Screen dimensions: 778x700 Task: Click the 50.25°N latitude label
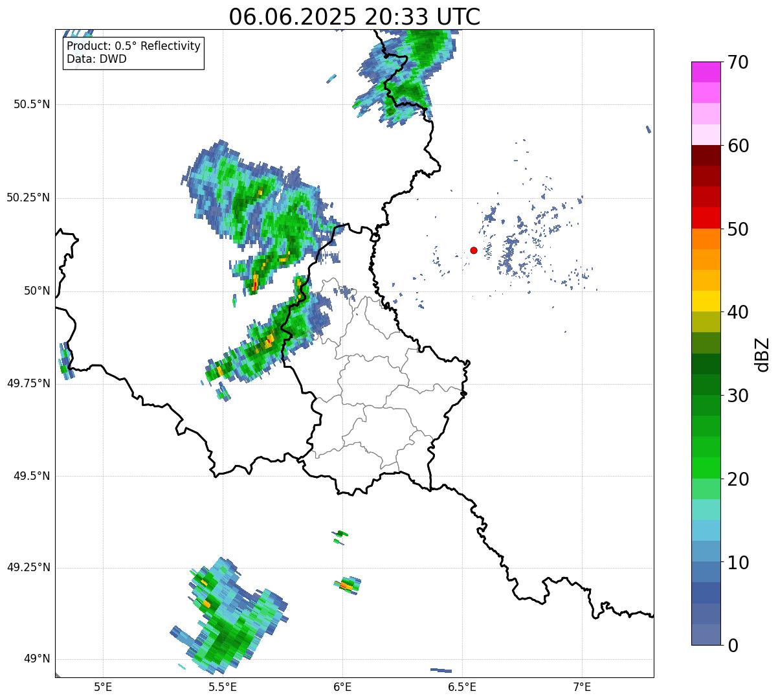coord(28,198)
